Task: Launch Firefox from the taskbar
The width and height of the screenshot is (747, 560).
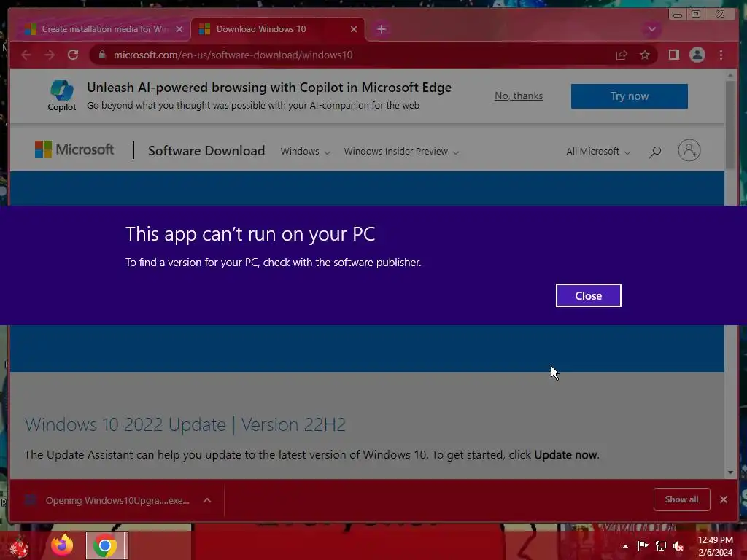Action: (x=62, y=545)
